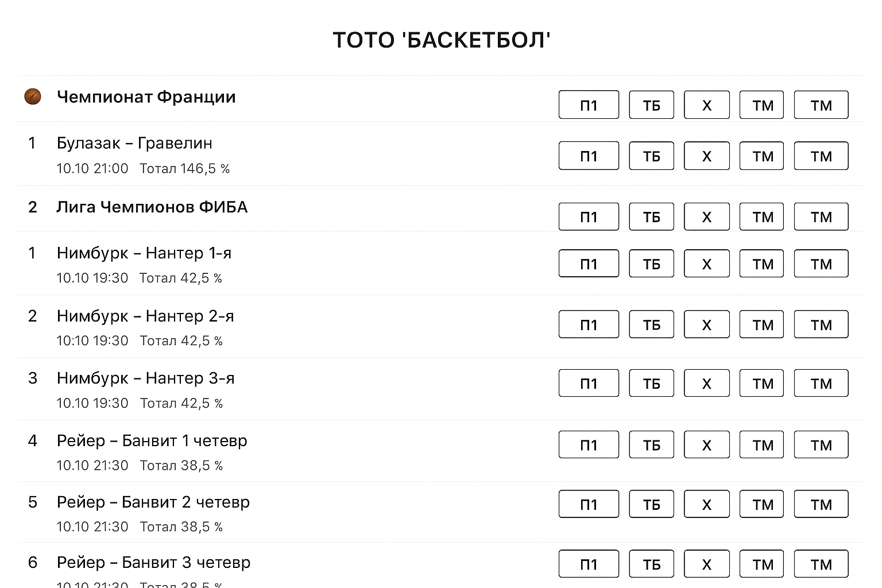Open the Нимбурк – Нантер 3-я event name
The height and width of the screenshot is (588, 882).
[145, 378]
